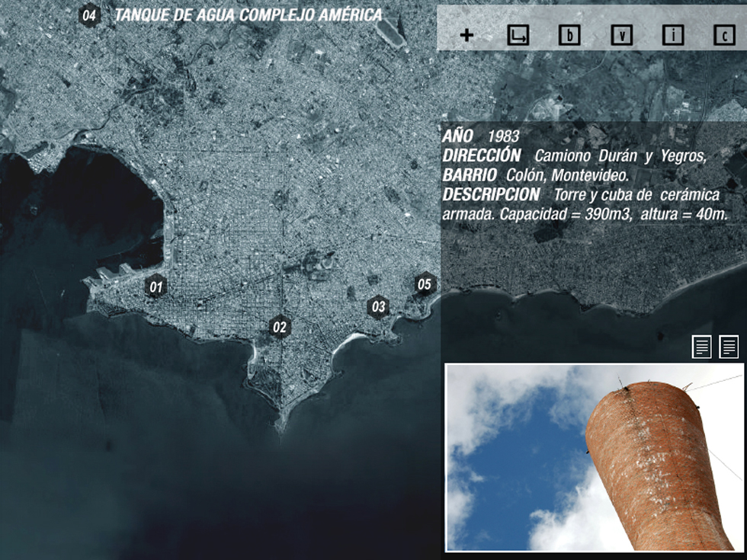Open the 'i' boxed icon
The image size is (747, 560).
pyautogui.click(x=673, y=35)
